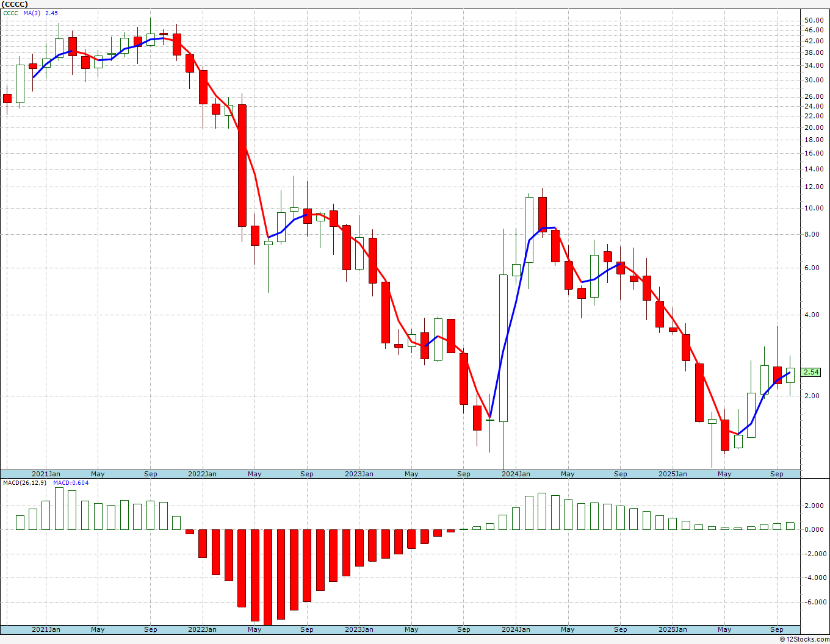Select 2025Jan on the MACD panel's bottom axis
830x644 pixels.
673,629
